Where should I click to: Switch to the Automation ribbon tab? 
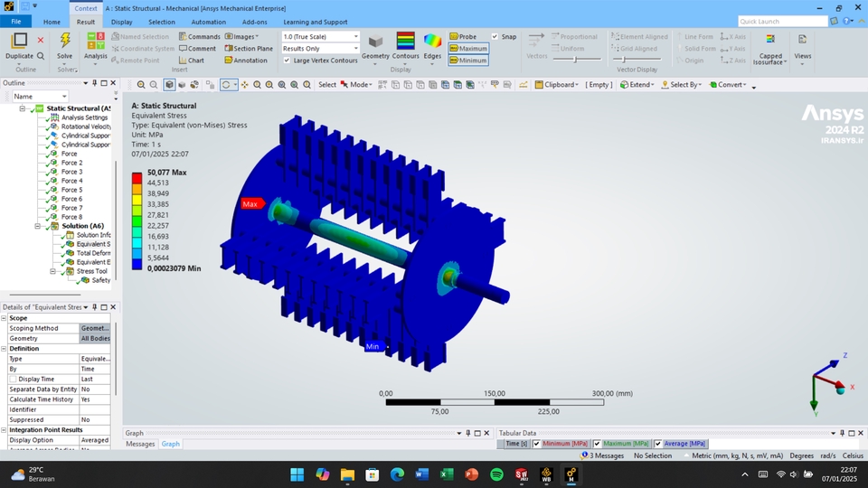pos(208,22)
